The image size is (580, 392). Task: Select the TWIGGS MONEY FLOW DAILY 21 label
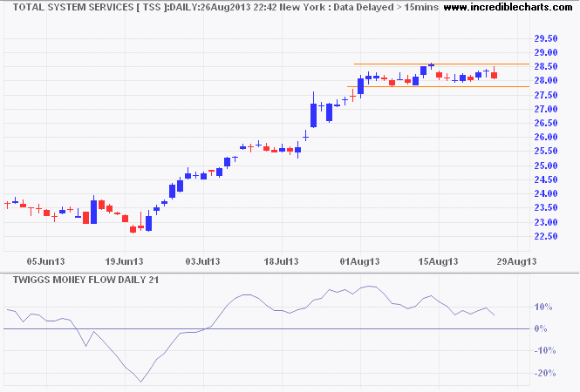point(85,280)
